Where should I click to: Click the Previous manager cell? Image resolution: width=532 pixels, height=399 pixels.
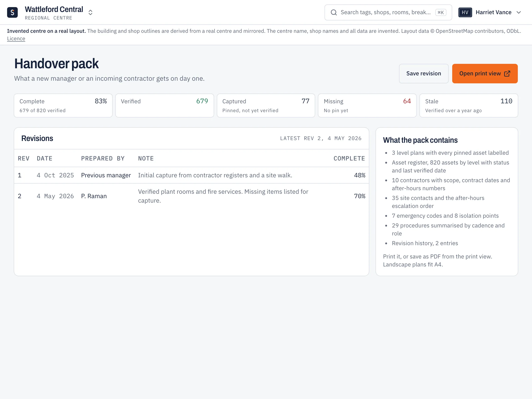(x=106, y=175)
